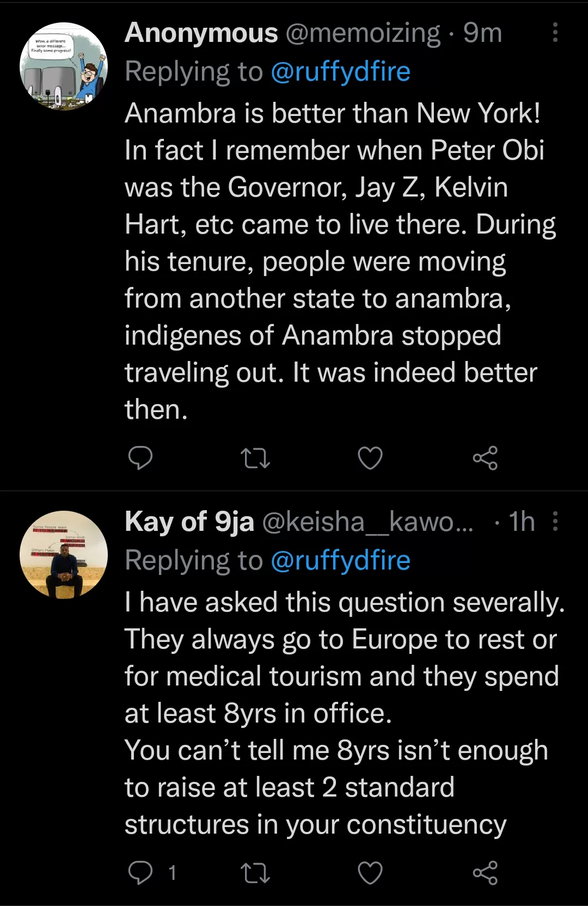The image size is (588, 906).
Task: Open the @memoizing handle
Action: point(363,33)
